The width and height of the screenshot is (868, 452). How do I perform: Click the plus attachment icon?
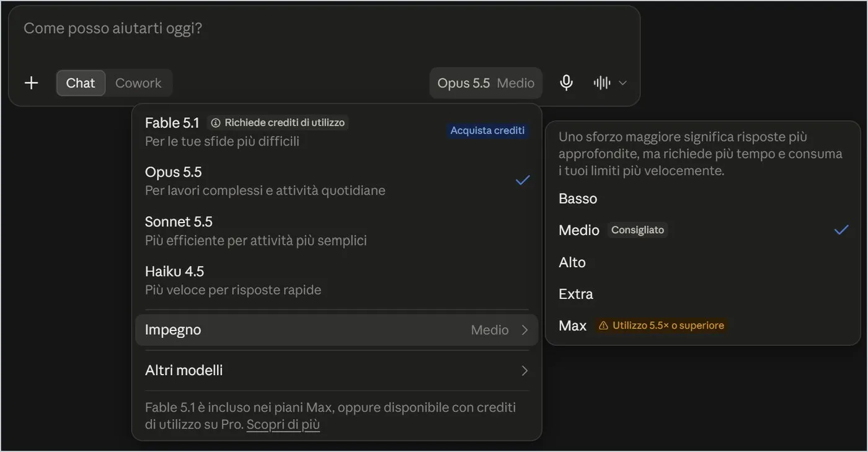pos(31,83)
